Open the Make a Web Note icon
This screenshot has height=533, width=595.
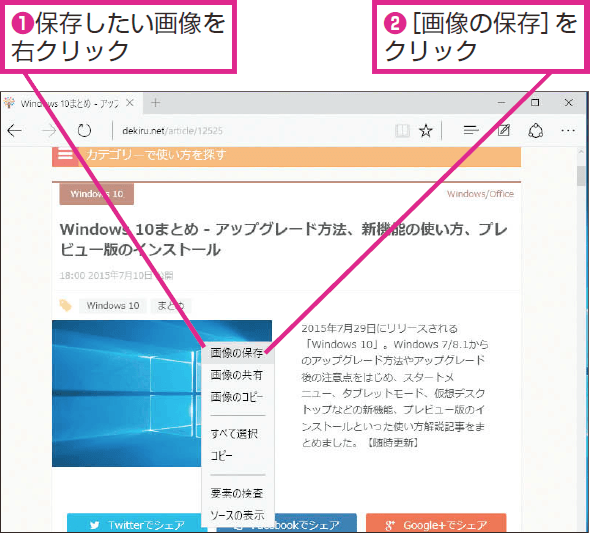click(x=504, y=130)
